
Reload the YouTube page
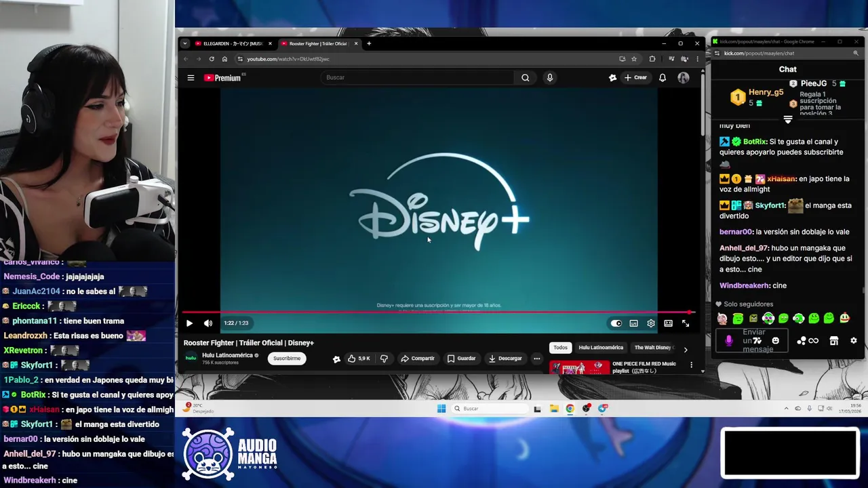click(212, 59)
